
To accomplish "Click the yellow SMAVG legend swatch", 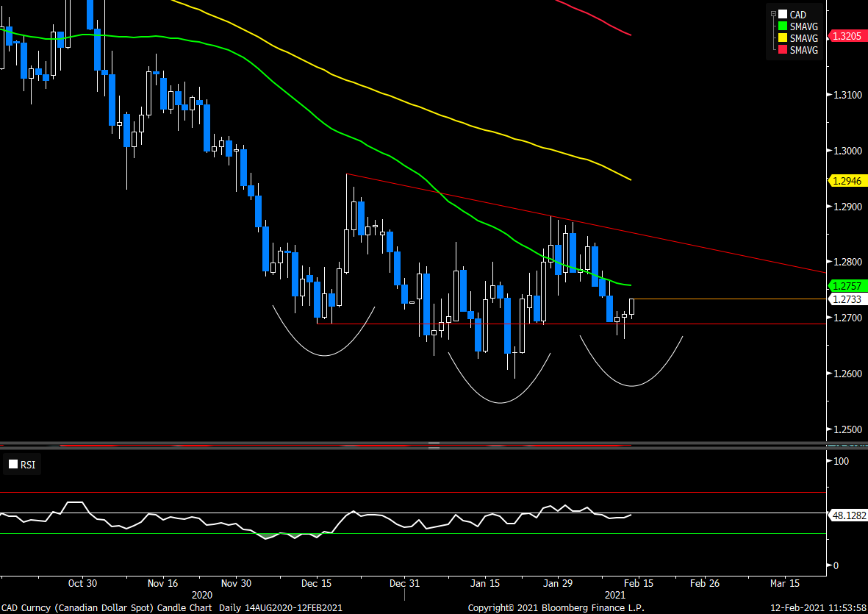I will point(783,38).
